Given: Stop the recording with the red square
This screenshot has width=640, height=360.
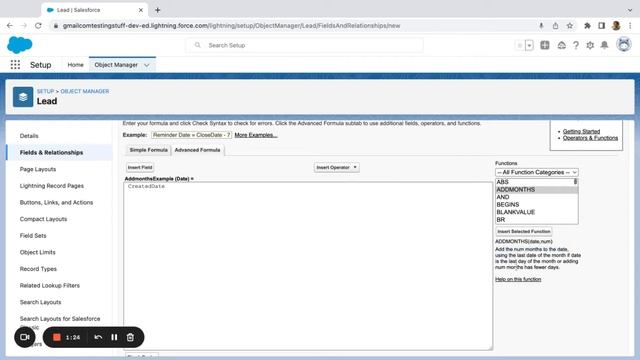Looking at the screenshot, I should coord(57,337).
